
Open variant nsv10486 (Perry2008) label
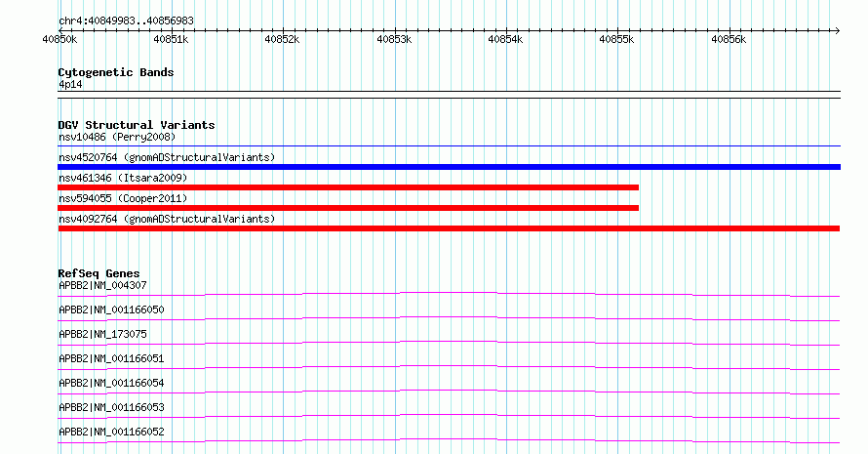pyautogui.click(x=117, y=137)
